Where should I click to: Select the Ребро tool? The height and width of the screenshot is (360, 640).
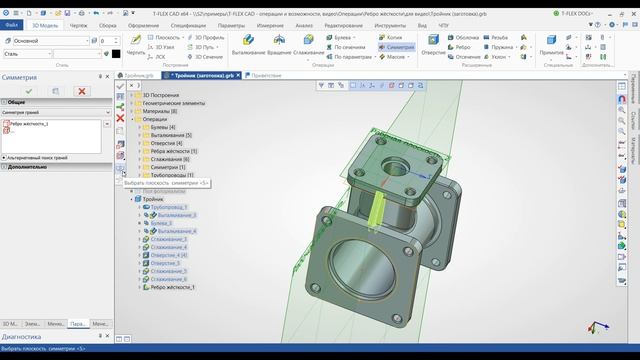459,47
